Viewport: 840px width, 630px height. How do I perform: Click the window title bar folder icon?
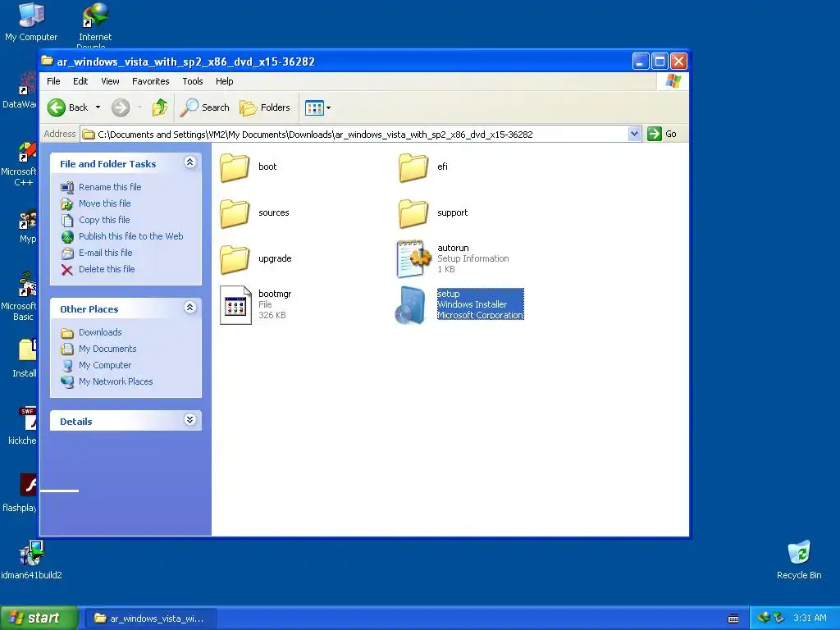tap(47, 61)
